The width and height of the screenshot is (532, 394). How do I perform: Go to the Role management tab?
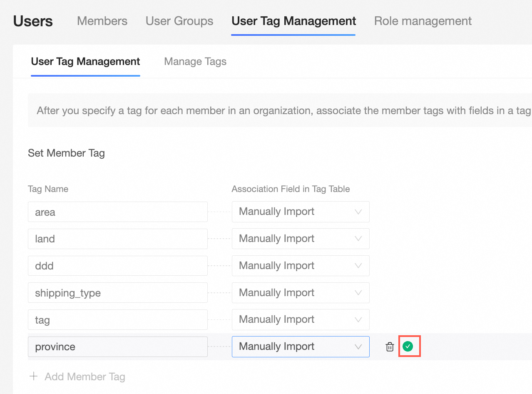tap(423, 21)
